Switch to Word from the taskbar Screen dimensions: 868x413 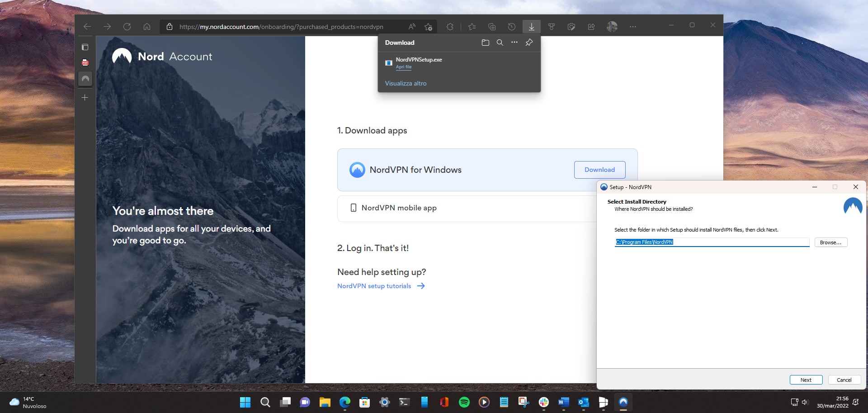tap(564, 402)
